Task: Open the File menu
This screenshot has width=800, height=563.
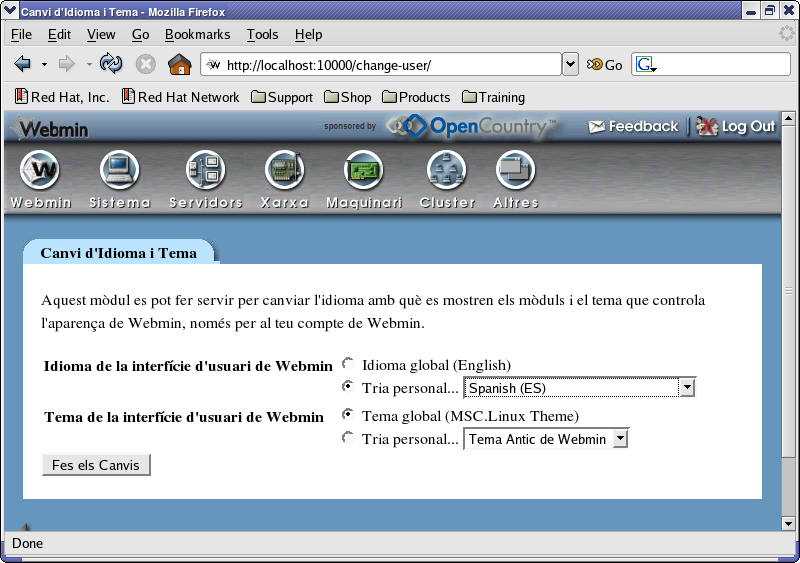Action: [x=21, y=34]
